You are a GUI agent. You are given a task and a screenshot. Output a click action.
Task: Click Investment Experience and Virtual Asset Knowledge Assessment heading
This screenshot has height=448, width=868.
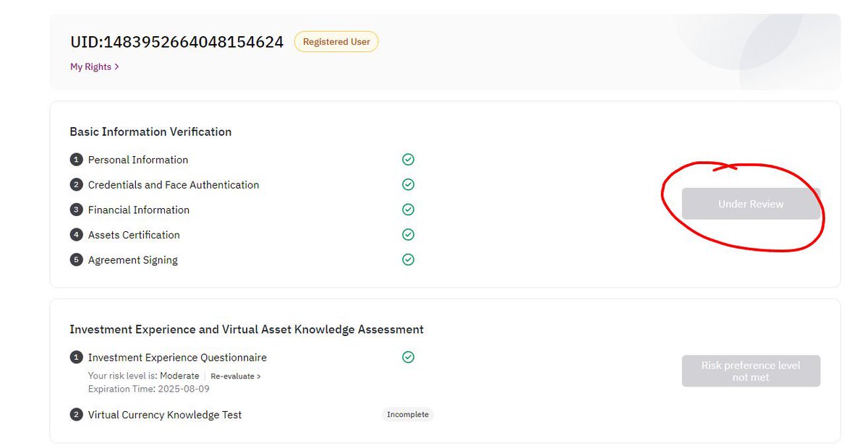pyautogui.click(x=247, y=329)
